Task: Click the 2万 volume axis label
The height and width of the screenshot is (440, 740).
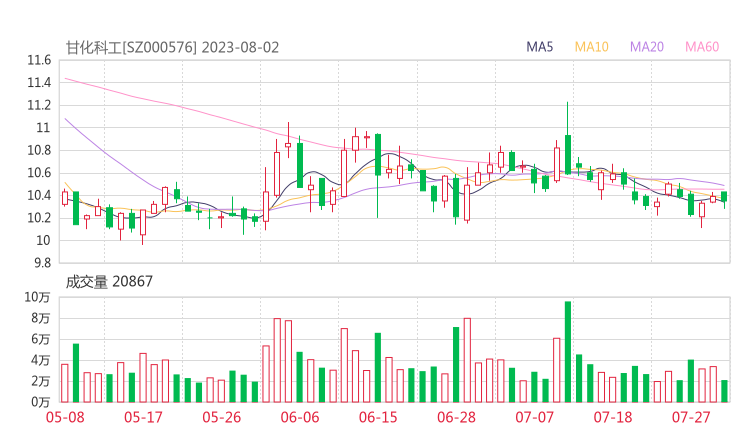Action: coord(41,381)
